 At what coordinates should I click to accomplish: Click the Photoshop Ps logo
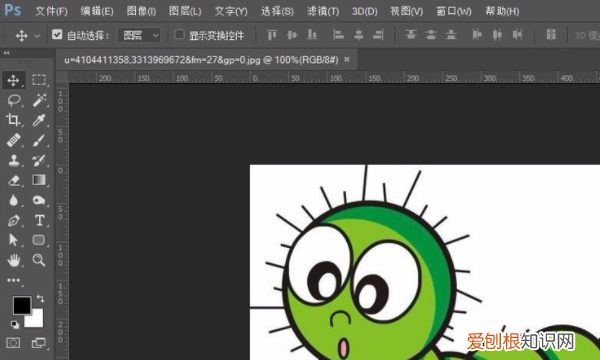coord(13,10)
